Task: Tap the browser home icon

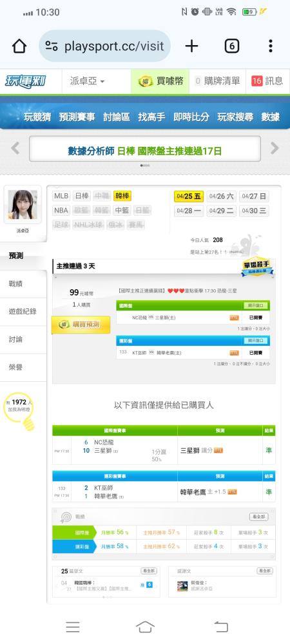Action: (19, 46)
